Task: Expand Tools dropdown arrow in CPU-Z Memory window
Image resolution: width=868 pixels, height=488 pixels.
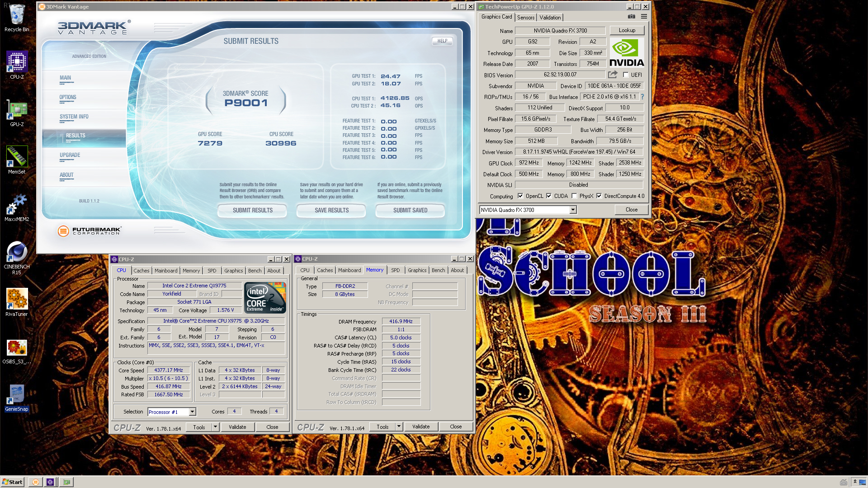Action: tap(399, 427)
